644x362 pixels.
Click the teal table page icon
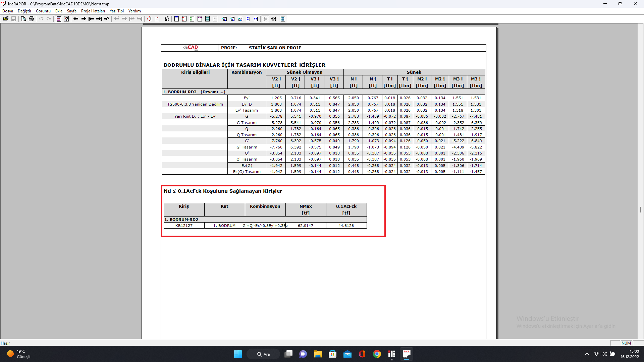(207, 19)
